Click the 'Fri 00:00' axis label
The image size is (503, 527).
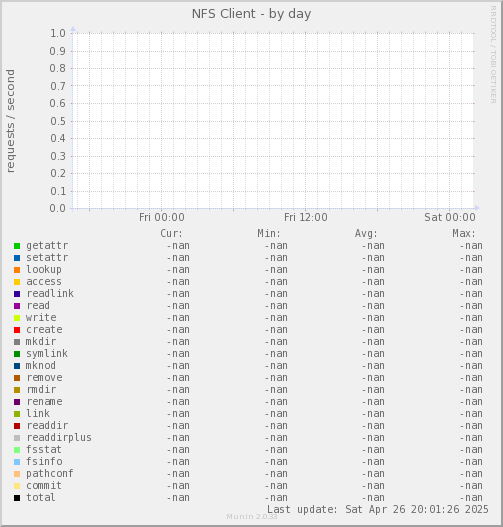click(x=162, y=217)
